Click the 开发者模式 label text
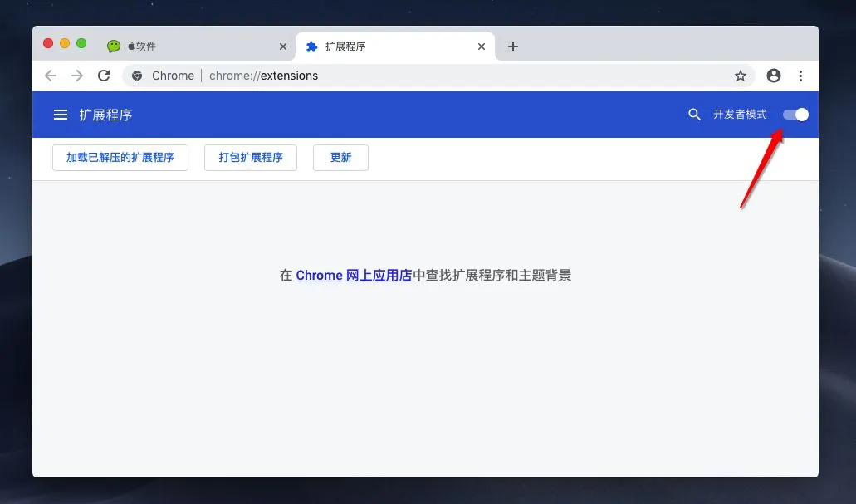Viewport: 856px width, 504px height. coord(740,115)
